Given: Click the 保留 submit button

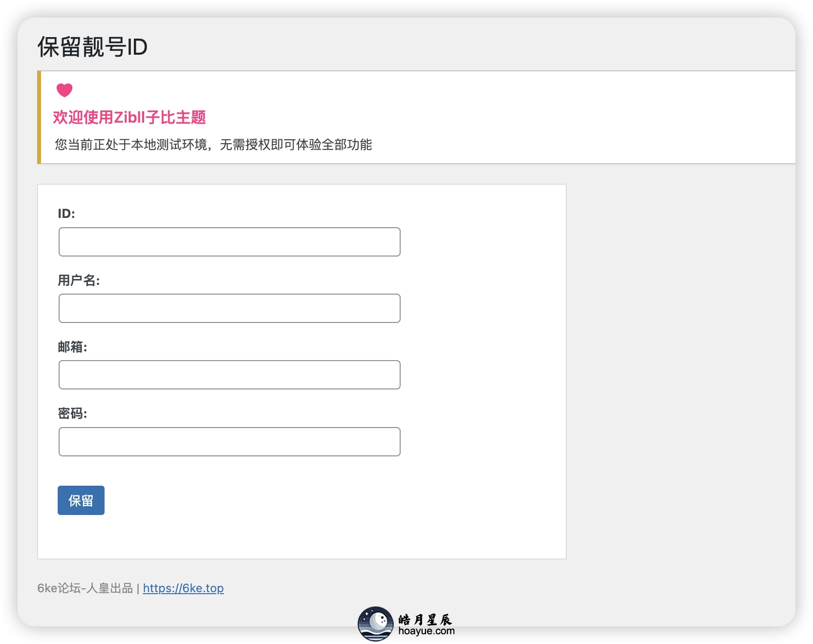Looking at the screenshot, I should [81, 500].
